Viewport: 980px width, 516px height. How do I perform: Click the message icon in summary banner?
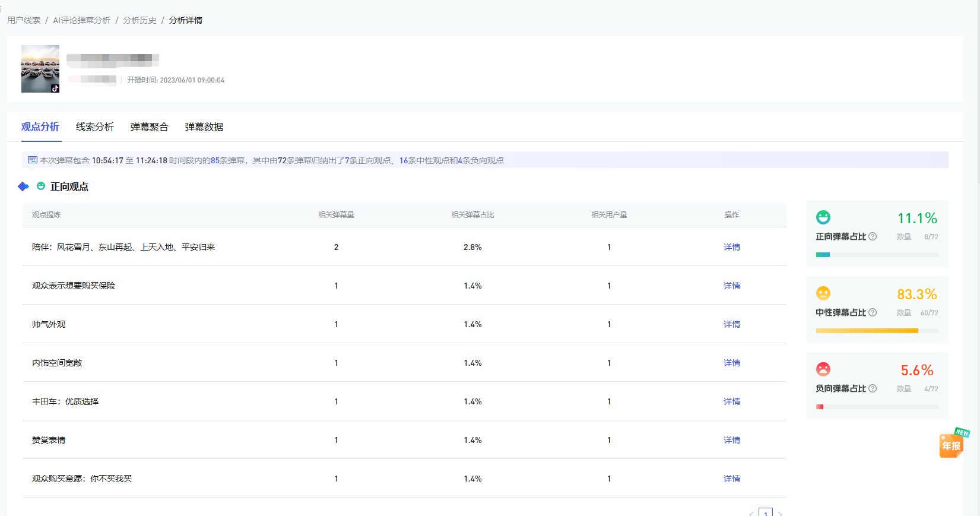33,160
